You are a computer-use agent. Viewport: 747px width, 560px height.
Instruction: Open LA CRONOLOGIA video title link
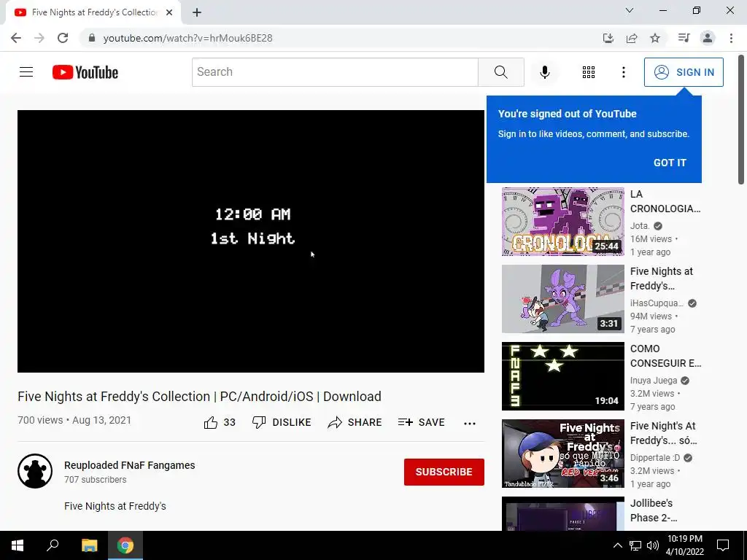tap(665, 201)
